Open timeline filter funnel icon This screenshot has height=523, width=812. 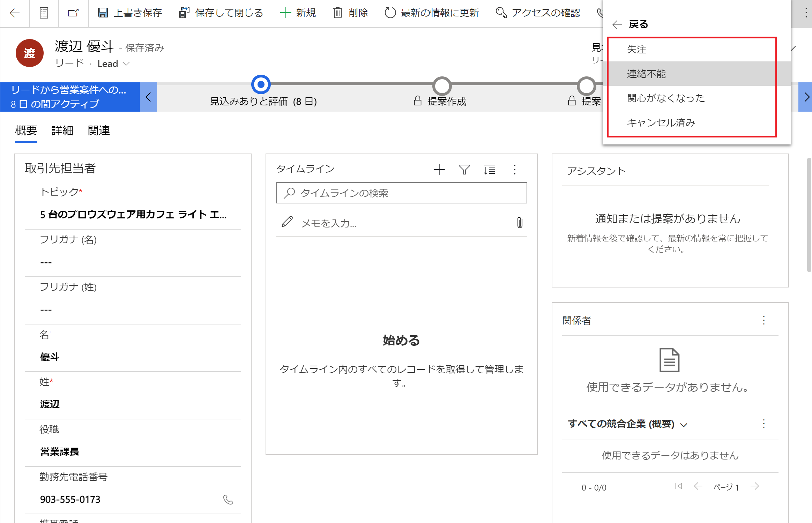point(464,170)
